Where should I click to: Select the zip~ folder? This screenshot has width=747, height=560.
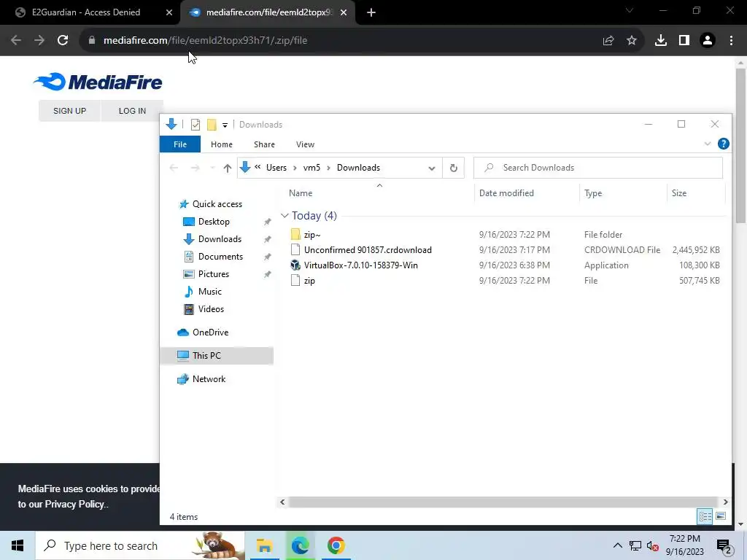tap(312, 235)
